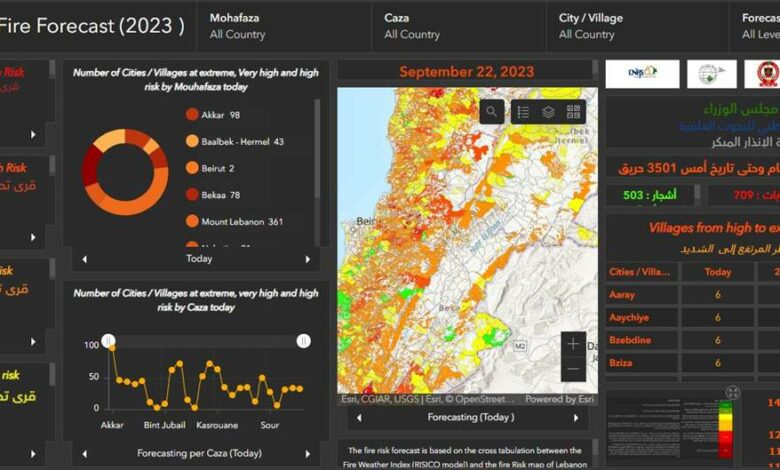Click the Forecasting per Caza (Today) label

click(199, 453)
